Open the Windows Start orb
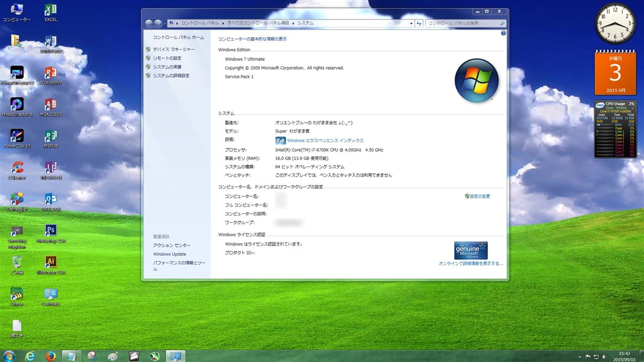The width and height of the screenshot is (644, 362). point(9,356)
